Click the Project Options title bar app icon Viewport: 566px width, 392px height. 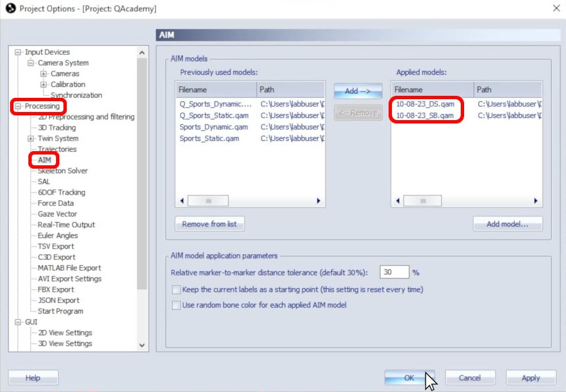(x=10, y=8)
